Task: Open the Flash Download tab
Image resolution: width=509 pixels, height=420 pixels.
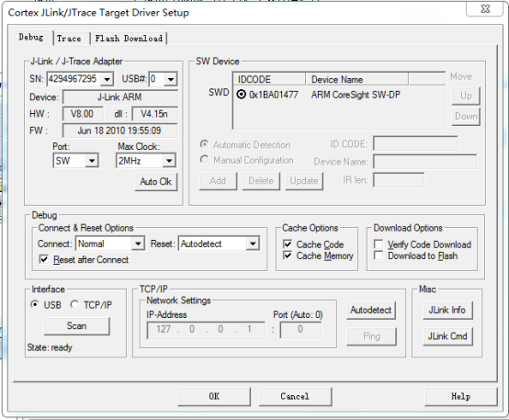Action: [x=129, y=39]
